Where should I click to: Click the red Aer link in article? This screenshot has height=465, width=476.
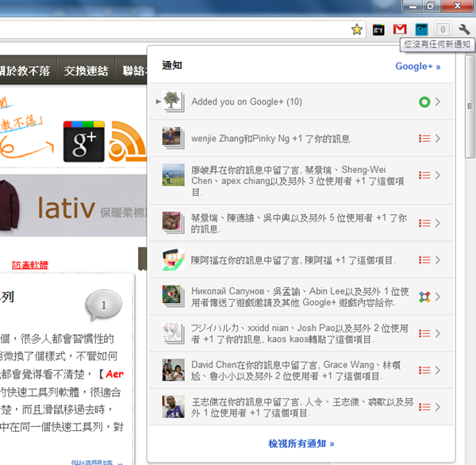[114, 374]
